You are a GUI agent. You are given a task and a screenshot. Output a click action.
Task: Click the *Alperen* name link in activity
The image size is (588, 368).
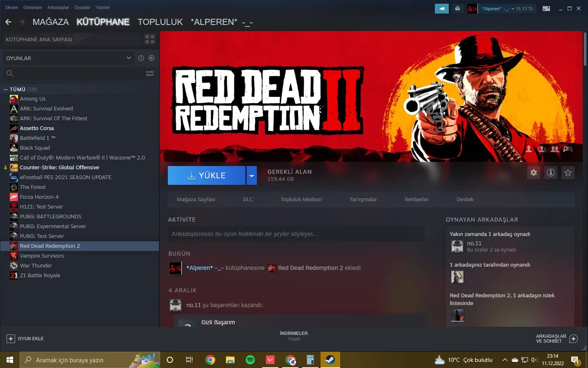[x=205, y=268]
